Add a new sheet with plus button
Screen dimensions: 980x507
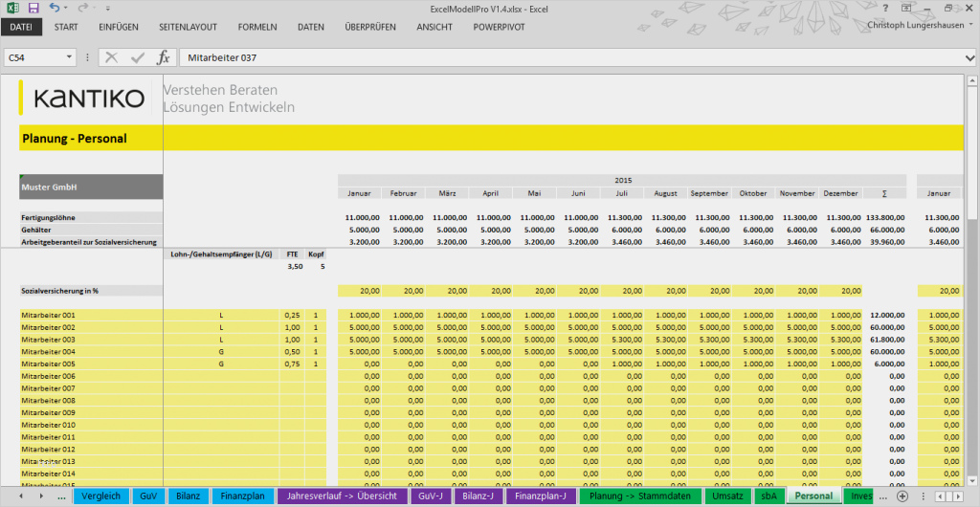coord(902,496)
